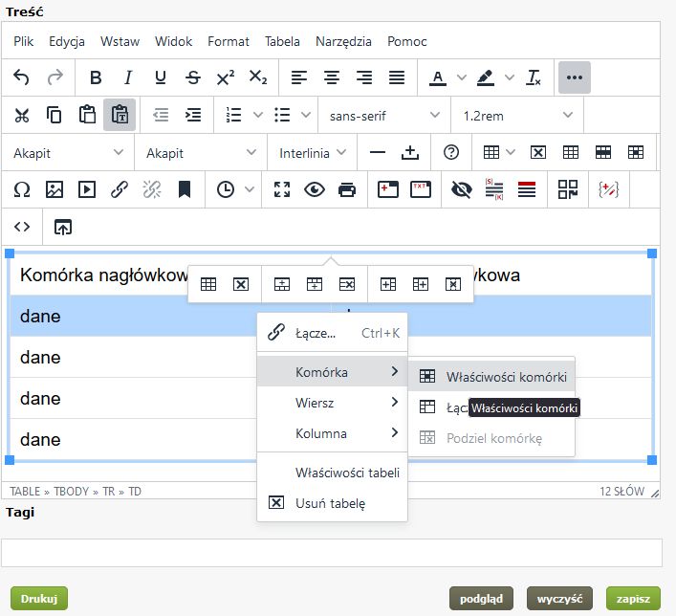Viewport: 676px width, 616px height.
Task: Apply superscript formatting
Action: [x=226, y=77]
